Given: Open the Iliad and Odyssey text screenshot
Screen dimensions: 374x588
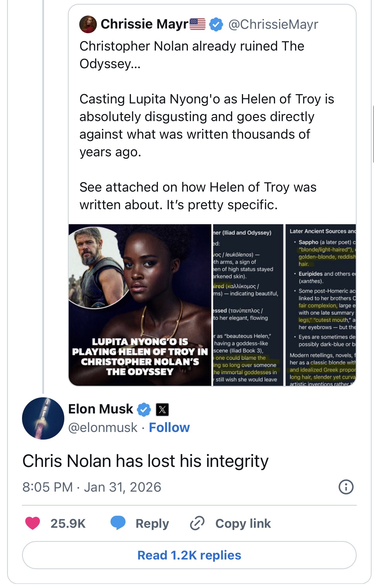Looking at the screenshot, I should pos(248,305).
